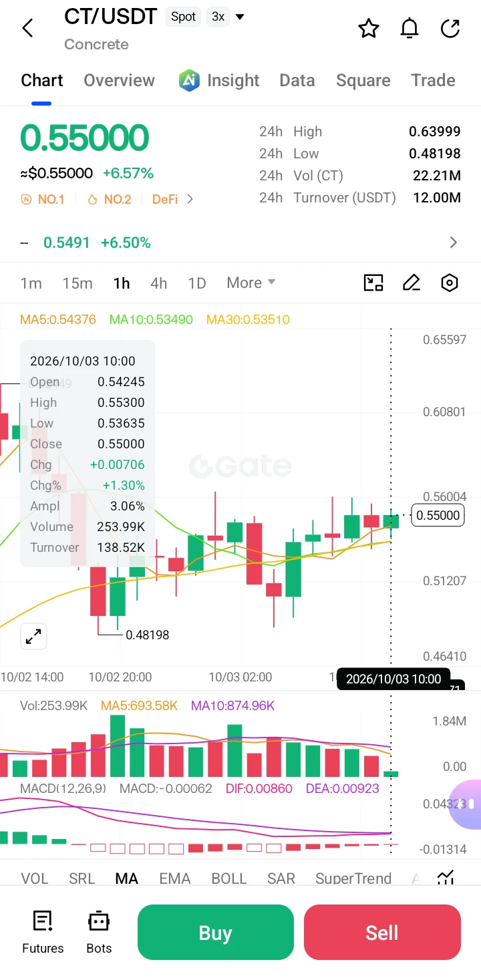Toggle the SAR indicator
This screenshot has height=980, width=481.
[281, 878]
